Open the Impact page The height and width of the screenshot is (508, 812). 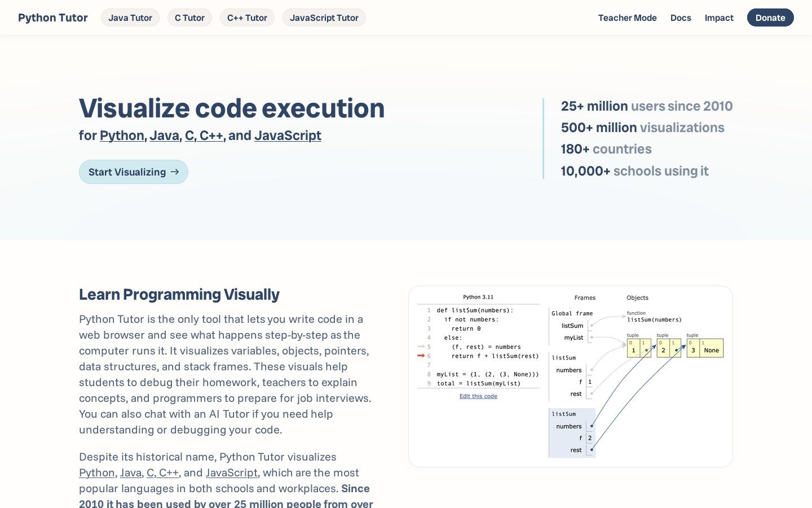tap(719, 17)
